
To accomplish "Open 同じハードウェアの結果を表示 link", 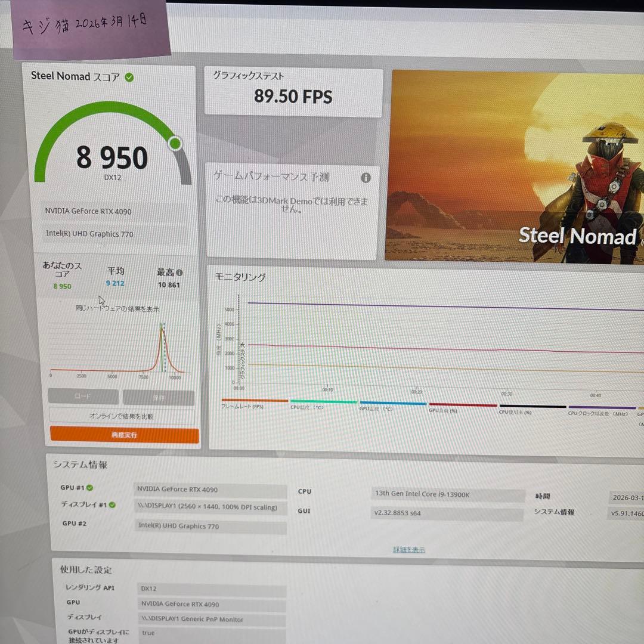I will (x=117, y=308).
